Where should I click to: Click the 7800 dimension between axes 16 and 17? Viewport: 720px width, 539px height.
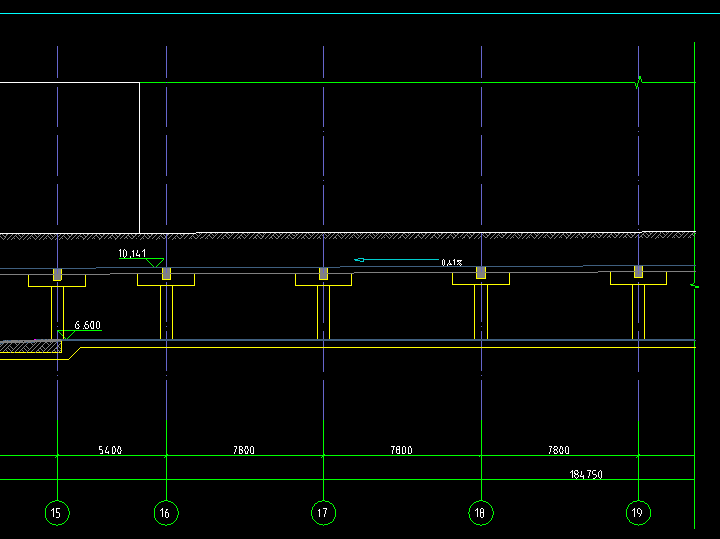pos(244,450)
